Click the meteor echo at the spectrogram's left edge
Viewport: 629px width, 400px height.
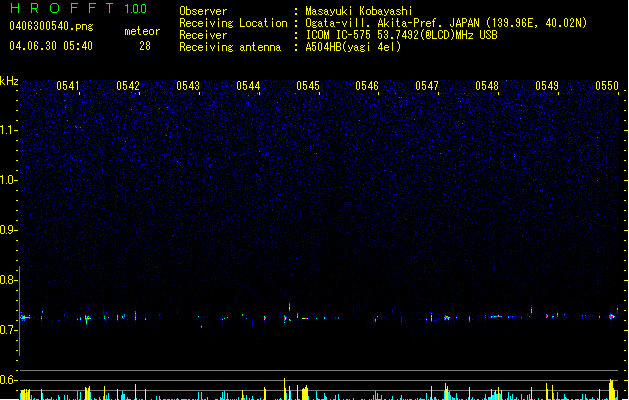point(25,317)
